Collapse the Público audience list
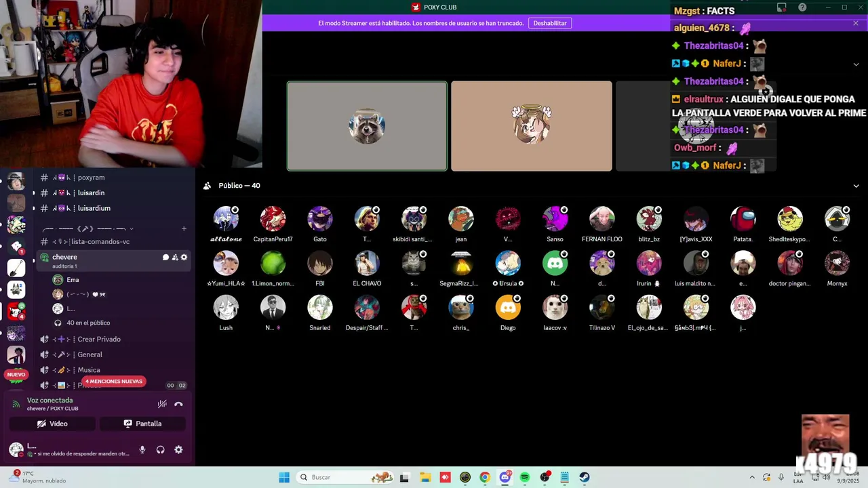Viewport: 868px width, 488px height. click(856, 186)
